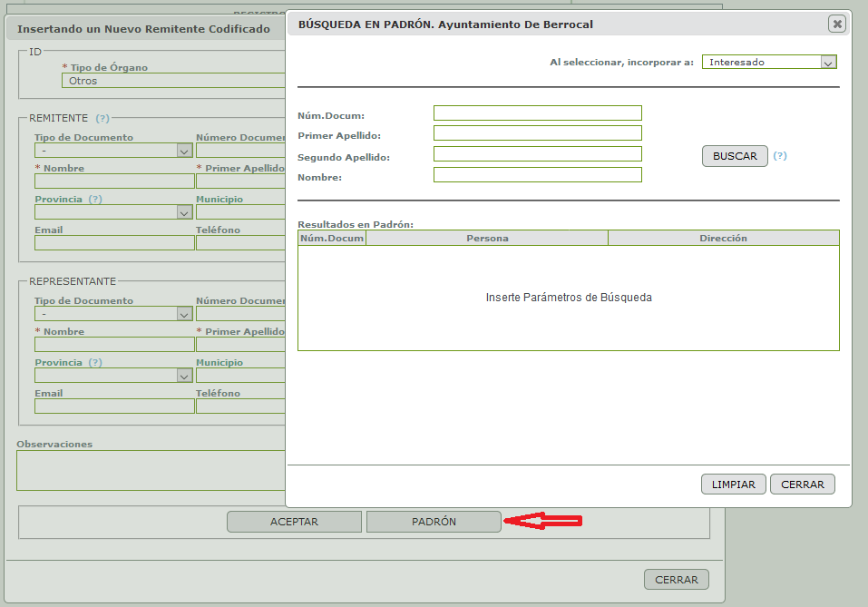Open the PADRÓN search button

point(434,522)
